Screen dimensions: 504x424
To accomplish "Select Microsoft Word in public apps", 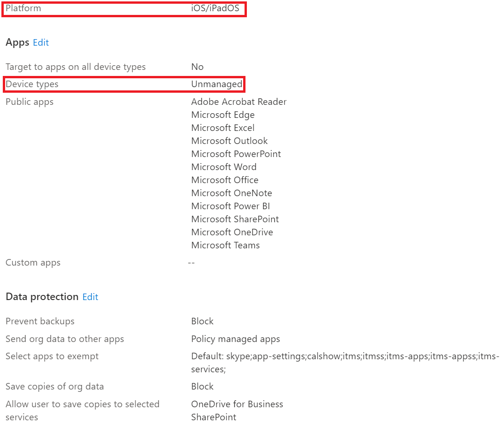I will [224, 167].
